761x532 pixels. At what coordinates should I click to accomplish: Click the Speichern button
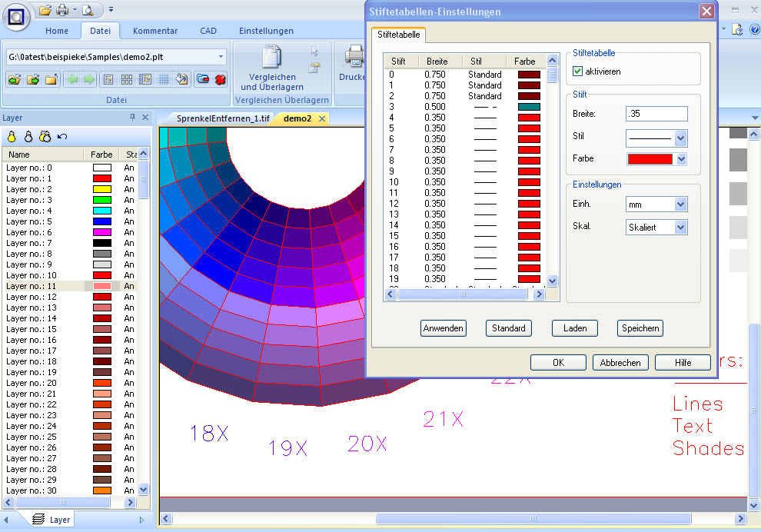click(640, 328)
